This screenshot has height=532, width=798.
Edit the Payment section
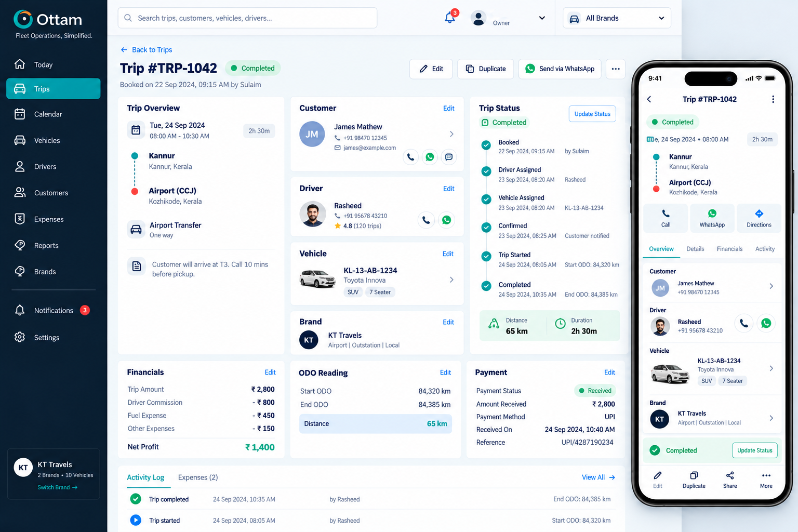(x=609, y=373)
